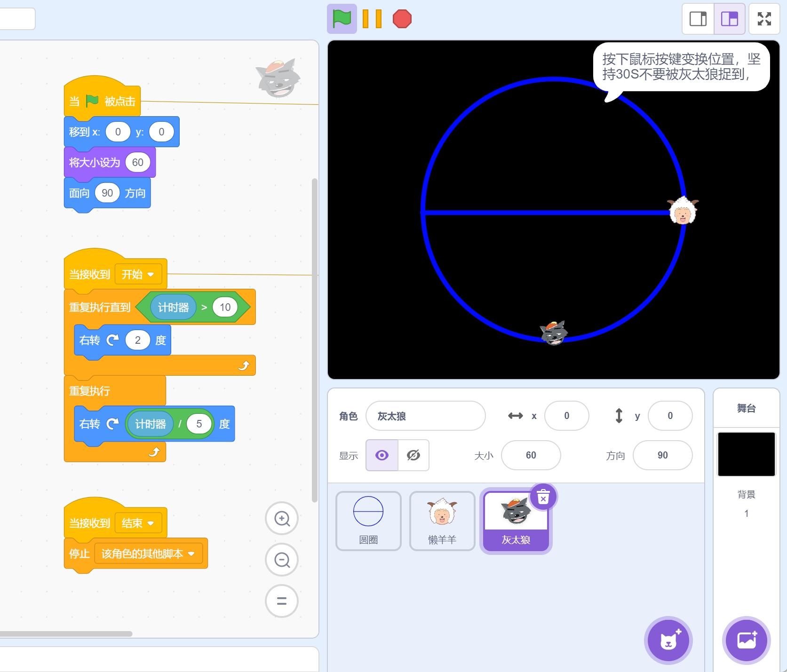Switch to large stage layout
This screenshot has height=672, width=787.
point(729,19)
